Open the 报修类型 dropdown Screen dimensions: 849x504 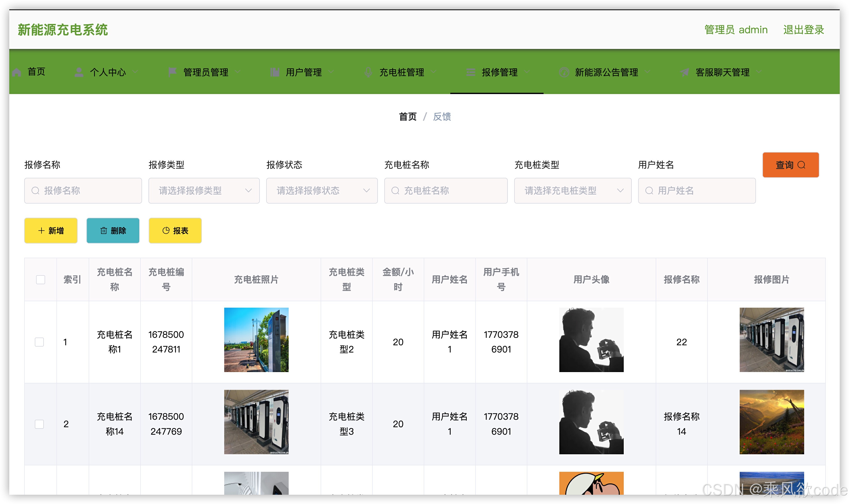pos(204,190)
